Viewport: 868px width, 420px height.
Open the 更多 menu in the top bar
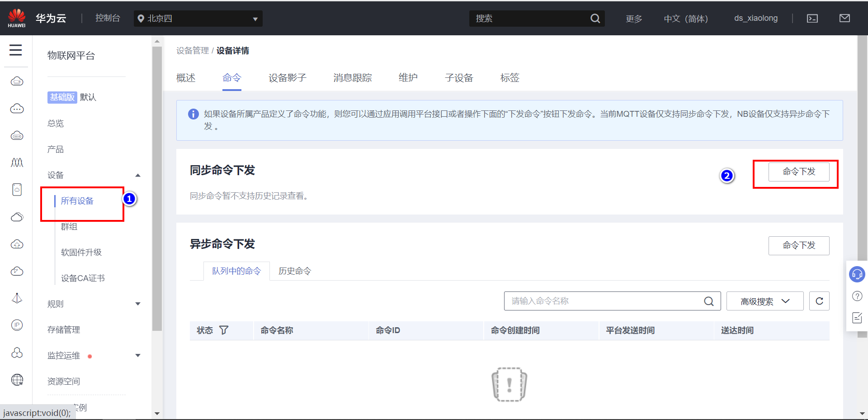(x=634, y=19)
